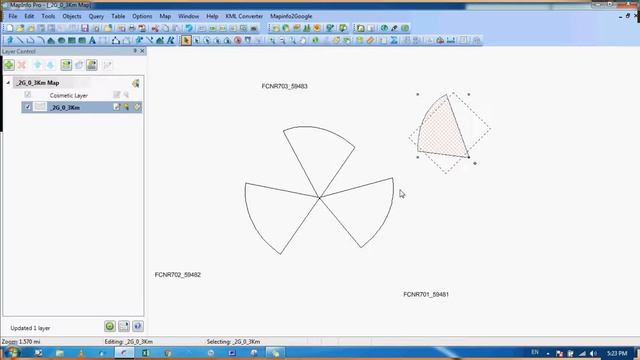Viewport: 640px width, 360px height.
Task: Open the Edit menu
Action: (x=29, y=16)
